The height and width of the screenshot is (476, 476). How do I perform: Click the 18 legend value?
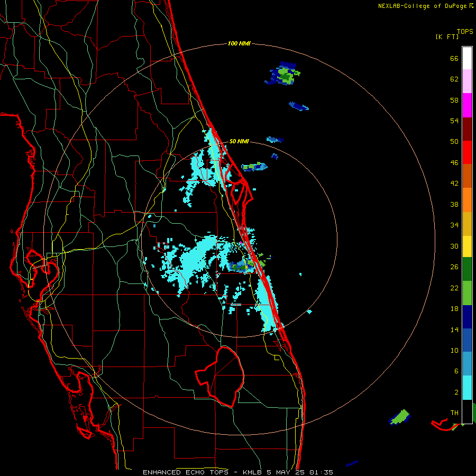454,309
